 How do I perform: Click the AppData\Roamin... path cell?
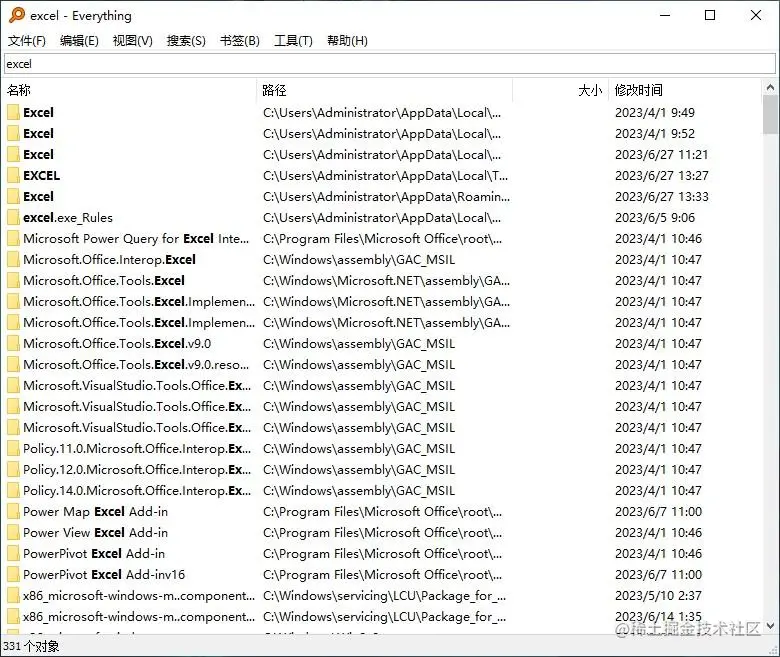[x=387, y=196]
